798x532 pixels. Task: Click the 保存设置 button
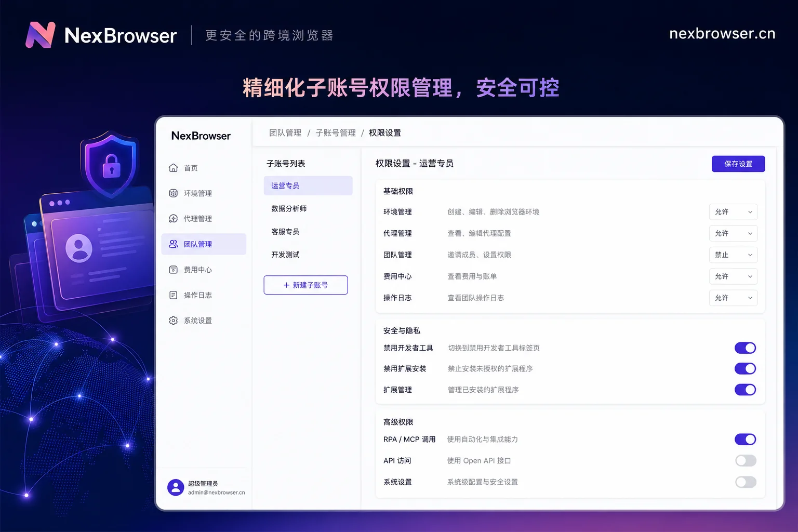(738, 164)
